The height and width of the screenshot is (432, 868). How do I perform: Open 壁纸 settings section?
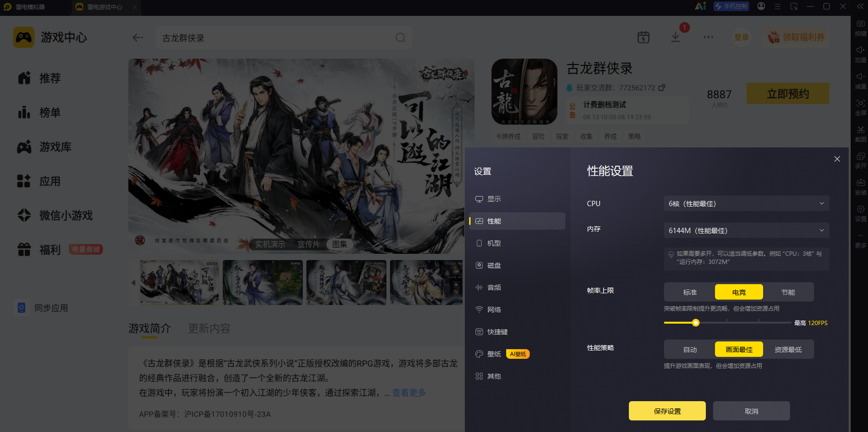tap(517, 354)
